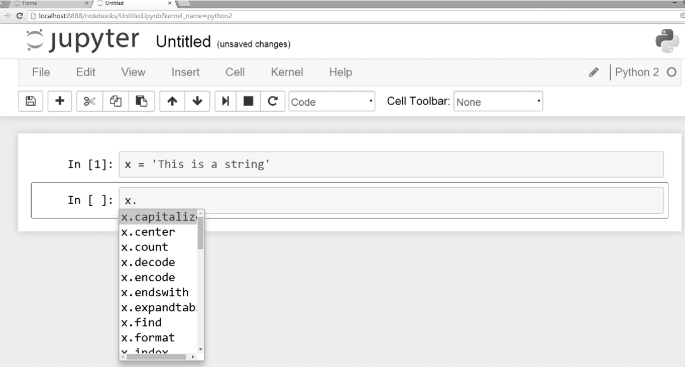Viewport: 685px width, 367px height.
Task: Click the completion list scroll down arrow
Action: point(201,349)
